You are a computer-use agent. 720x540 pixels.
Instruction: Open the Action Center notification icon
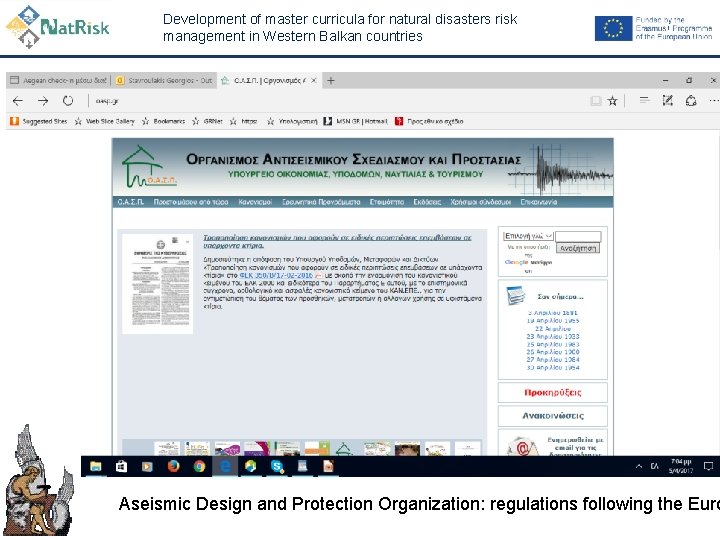[708, 467]
